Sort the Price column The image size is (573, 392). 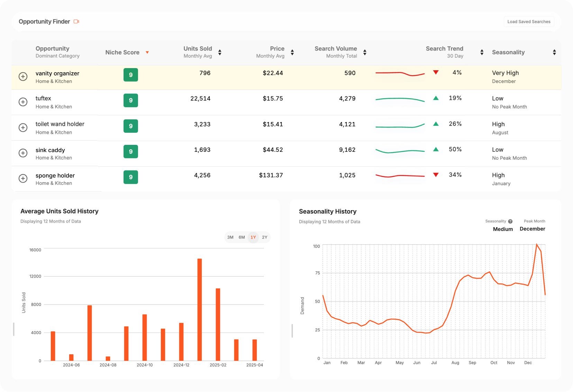[292, 52]
